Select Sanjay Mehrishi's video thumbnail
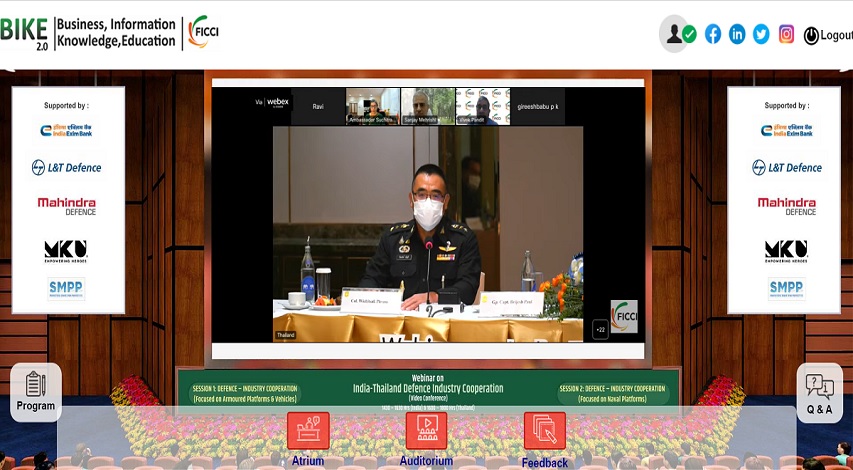853x470 pixels. (x=428, y=106)
